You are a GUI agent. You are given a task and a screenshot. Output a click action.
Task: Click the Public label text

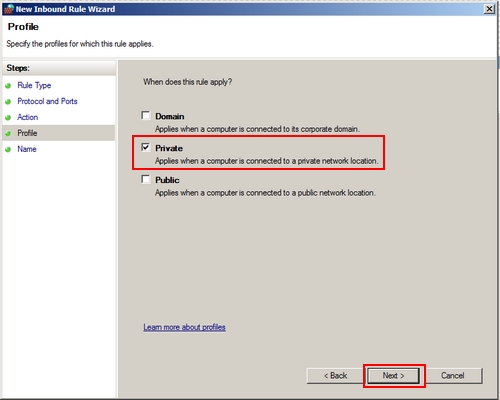(167, 180)
